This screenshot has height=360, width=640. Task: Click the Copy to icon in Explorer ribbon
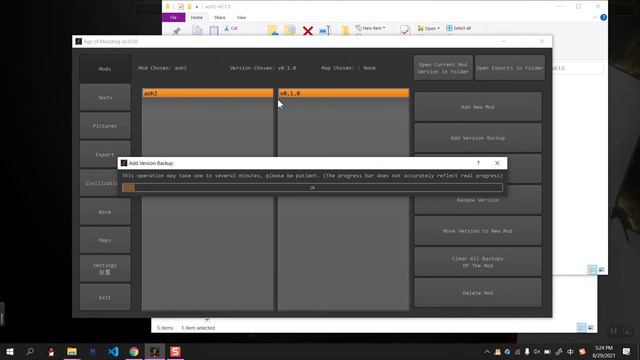[x=290, y=31]
